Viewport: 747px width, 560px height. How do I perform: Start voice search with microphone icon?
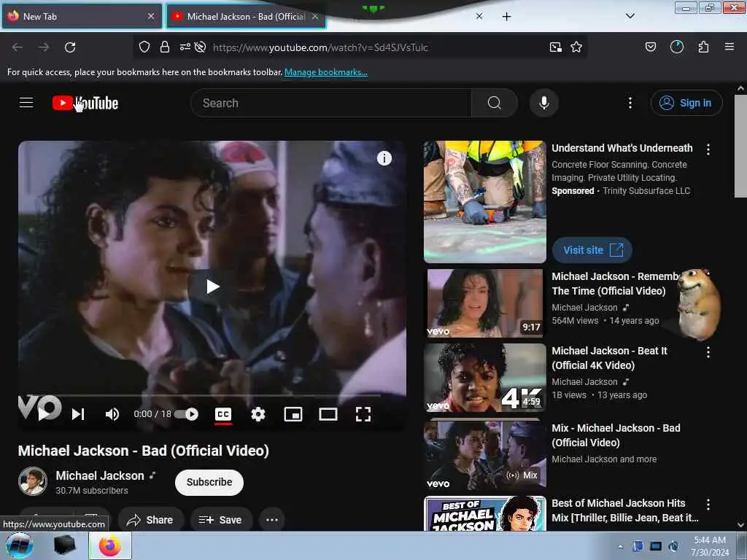pos(544,103)
